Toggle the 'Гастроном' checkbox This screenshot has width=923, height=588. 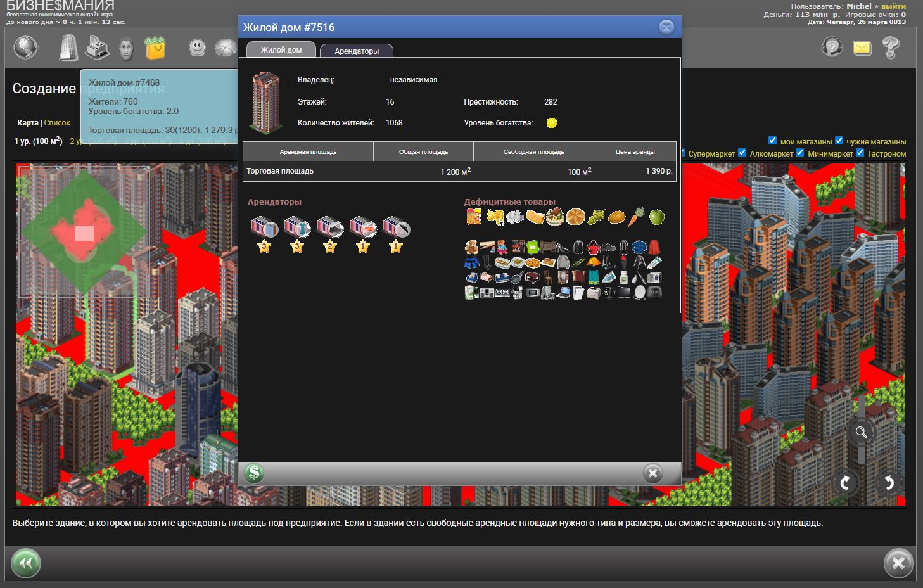tap(860, 153)
